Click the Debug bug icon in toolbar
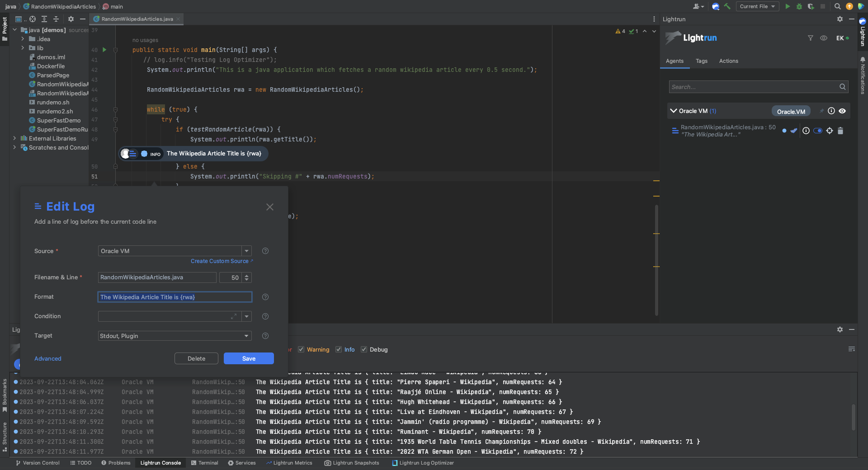Image resolution: width=868 pixels, height=470 pixels. click(799, 6)
